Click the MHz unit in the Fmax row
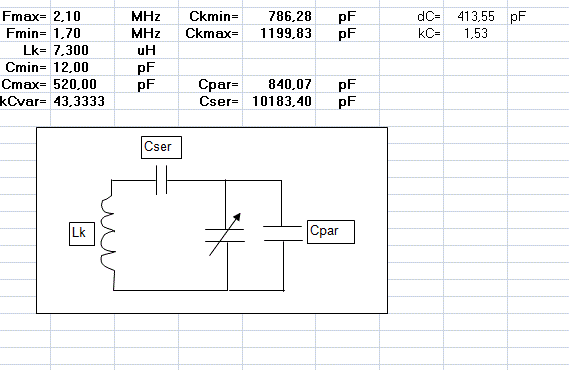Image resolution: width=569 pixels, height=370 pixels. [146, 16]
